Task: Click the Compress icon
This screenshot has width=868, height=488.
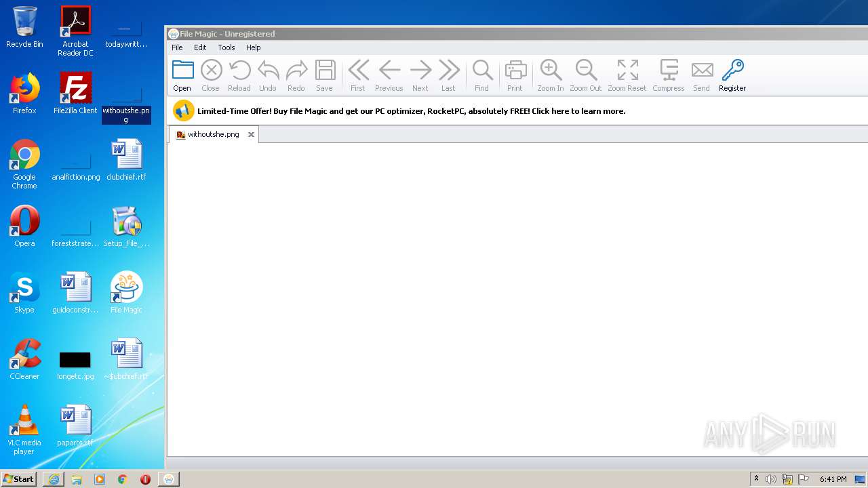Action: tap(669, 70)
